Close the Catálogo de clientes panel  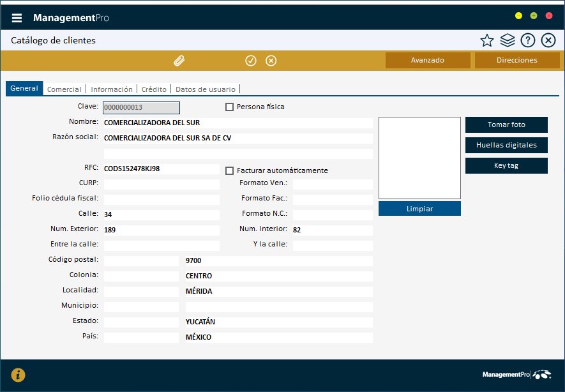coord(548,41)
